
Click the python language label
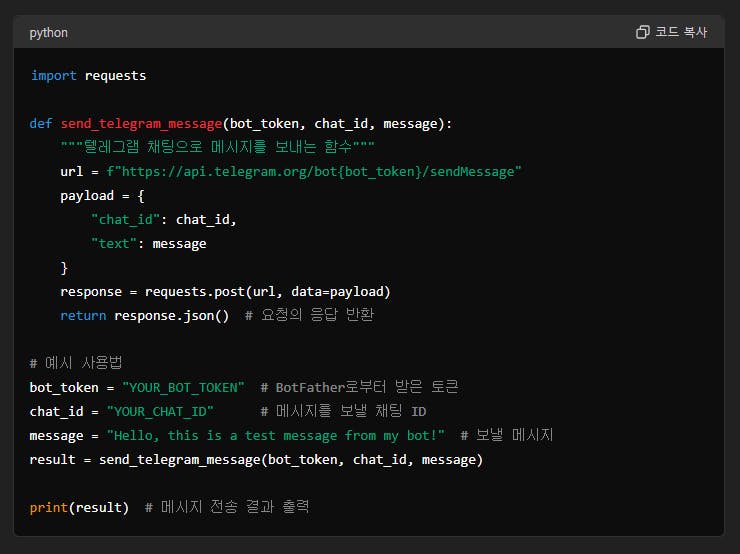point(49,32)
